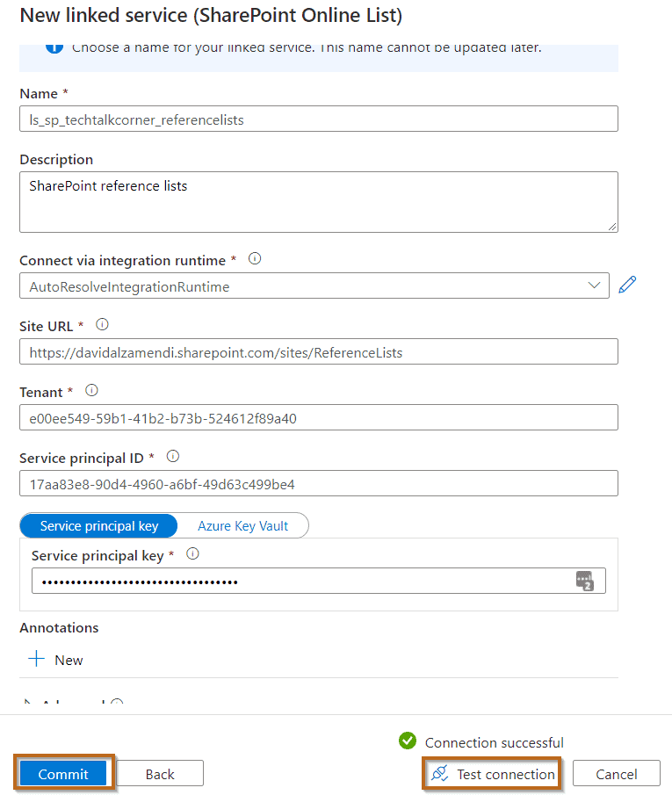This screenshot has width=672, height=795.
Task: Click the green Connection successful check icon
Action: coord(408,741)
